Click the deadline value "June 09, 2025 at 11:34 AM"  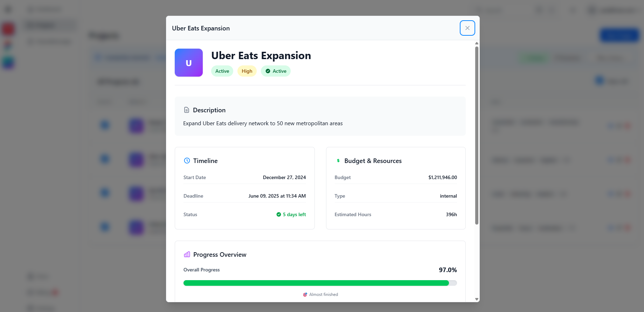[x=277, y=196]
